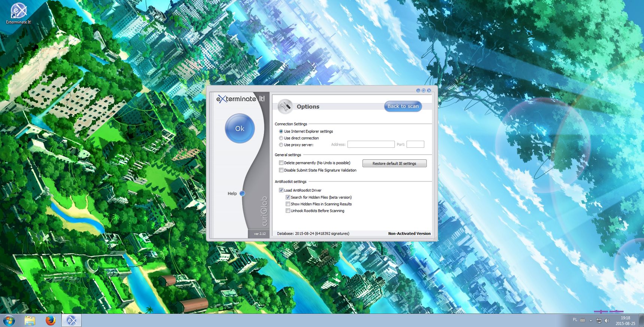Click the ver 2.12 label
This screenshot has width=644, height=327.
pyautogui.click(x=259, y=234)
